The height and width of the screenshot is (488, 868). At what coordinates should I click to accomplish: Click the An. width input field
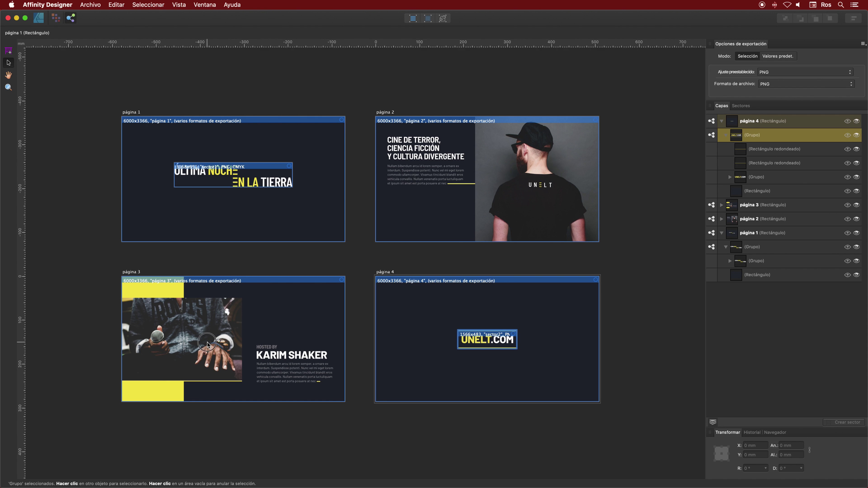(x=791, y=445)
